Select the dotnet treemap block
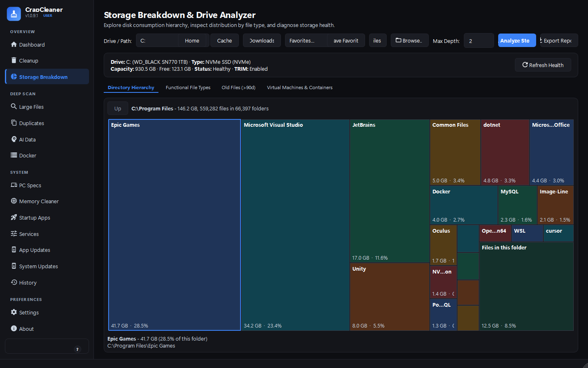The image size is (588, 368). tap(505, 153)
